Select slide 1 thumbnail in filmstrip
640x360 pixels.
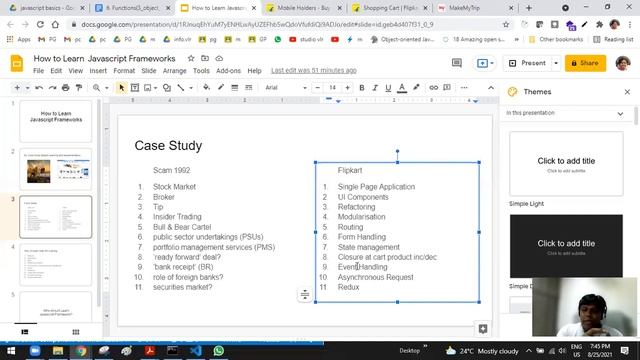click(56, 121)
